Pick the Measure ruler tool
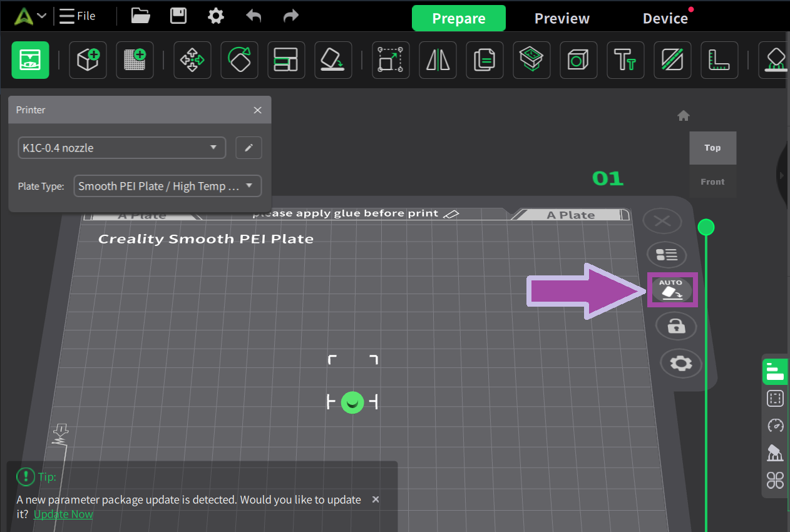The height and width of the screenshot is (532, 790). pos(719,60)
